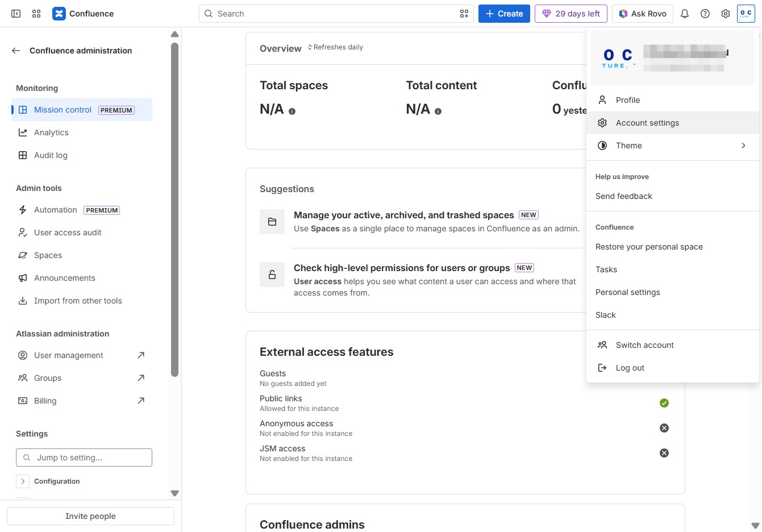Click the Automation lightning icon
This screenshot has height=532, width=762.
[x=23, y=210]
